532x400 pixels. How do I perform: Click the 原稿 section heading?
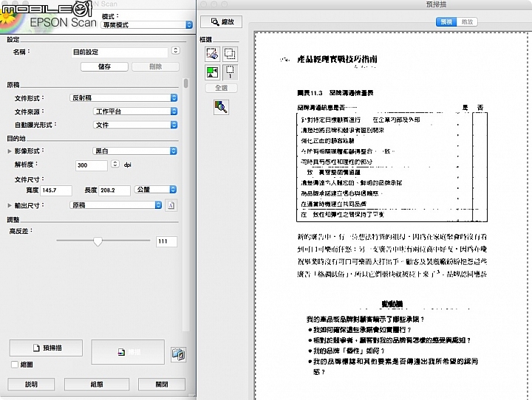click(13, 85)
